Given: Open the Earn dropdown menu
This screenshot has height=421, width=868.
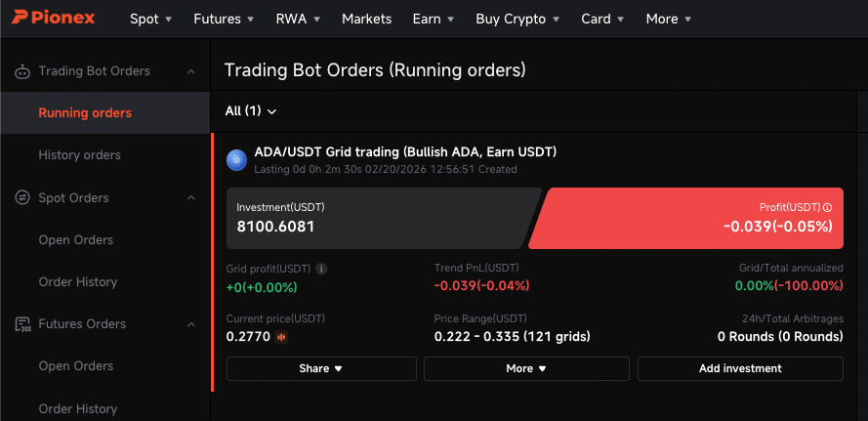Looking at the screenshot, I should coord(434,19).
